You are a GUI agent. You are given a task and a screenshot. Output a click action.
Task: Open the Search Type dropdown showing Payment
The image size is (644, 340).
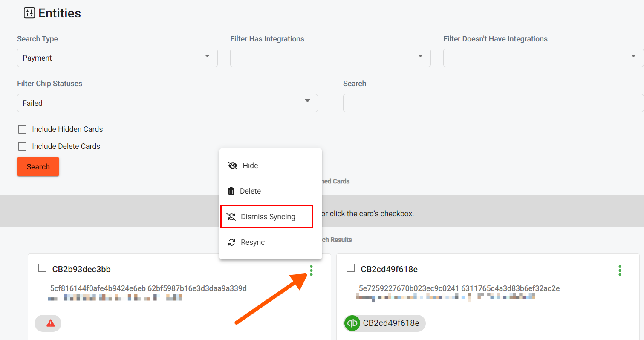pos(117,58)
